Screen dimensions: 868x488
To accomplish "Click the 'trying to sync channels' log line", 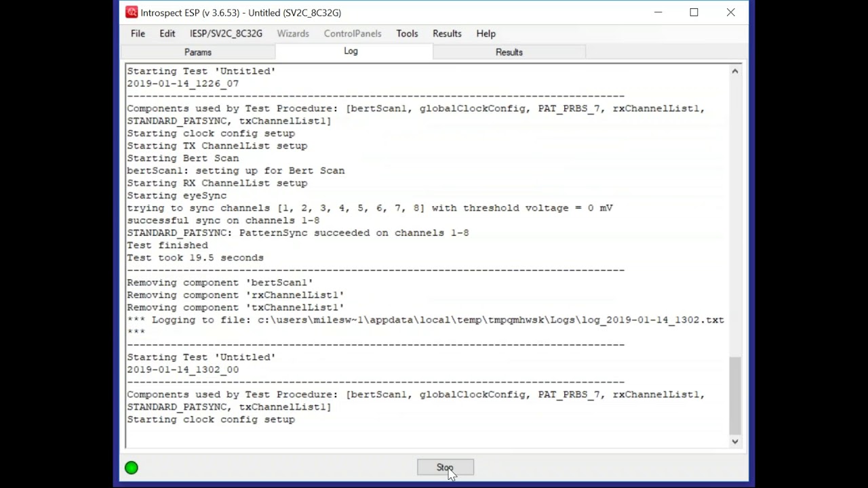I will (x=370, y=208).
